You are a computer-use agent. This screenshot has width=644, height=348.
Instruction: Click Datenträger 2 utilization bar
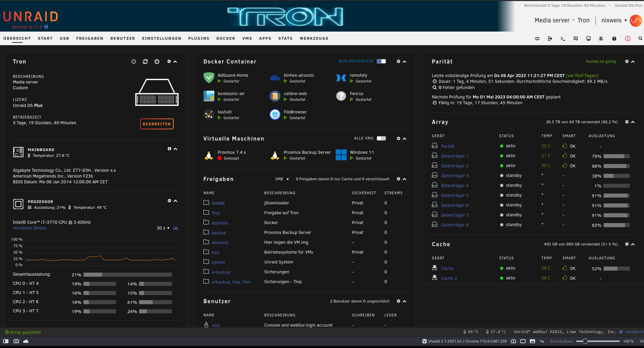(x=617, y=166)
